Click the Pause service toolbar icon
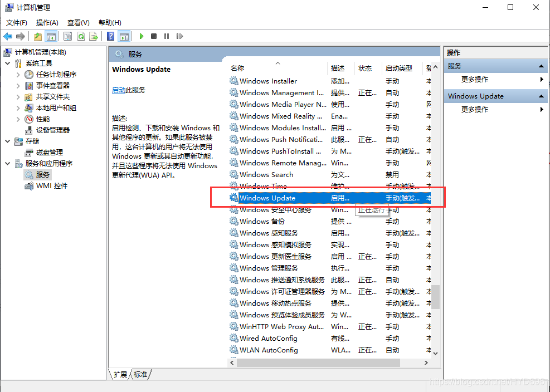The width and height of the screenshot is (550, 392). (x=167, y=36)
